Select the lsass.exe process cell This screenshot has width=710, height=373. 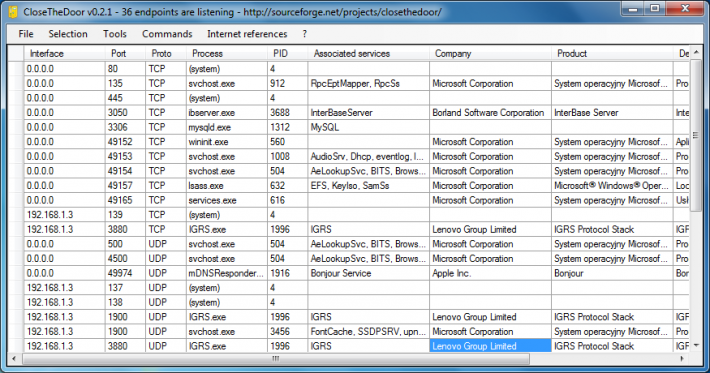pos(227,186)
